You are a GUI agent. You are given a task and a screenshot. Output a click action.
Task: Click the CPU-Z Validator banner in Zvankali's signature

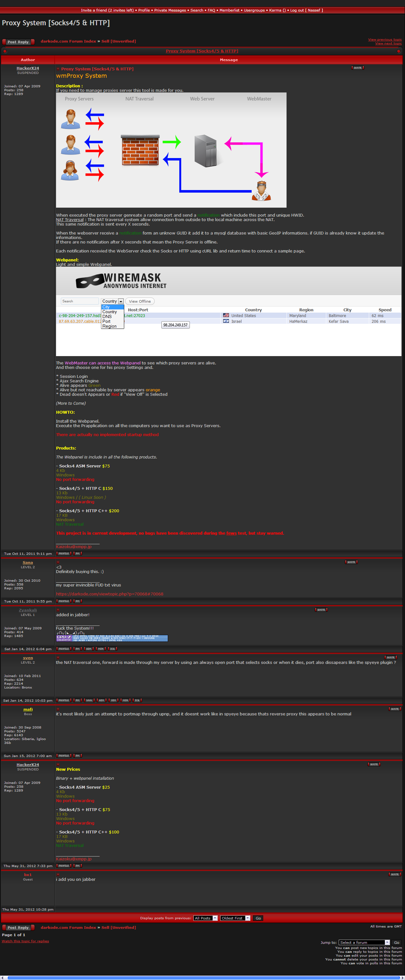(112, 638)
